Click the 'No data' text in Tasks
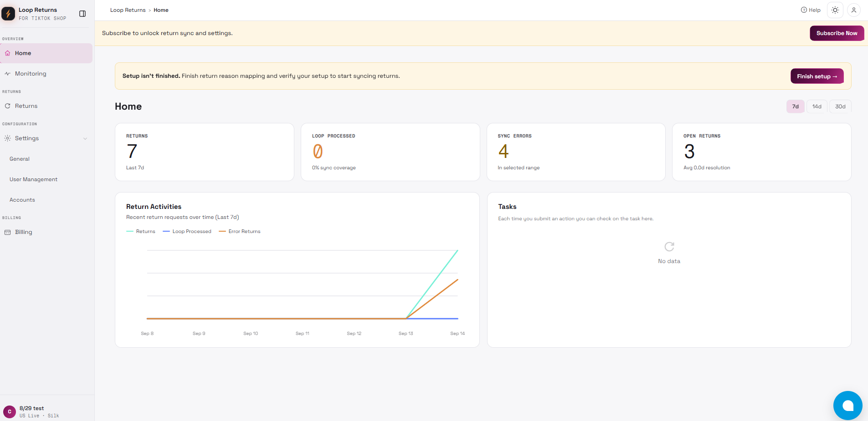The height and width of the screenshot is (421, 868). tap(669, 261)
